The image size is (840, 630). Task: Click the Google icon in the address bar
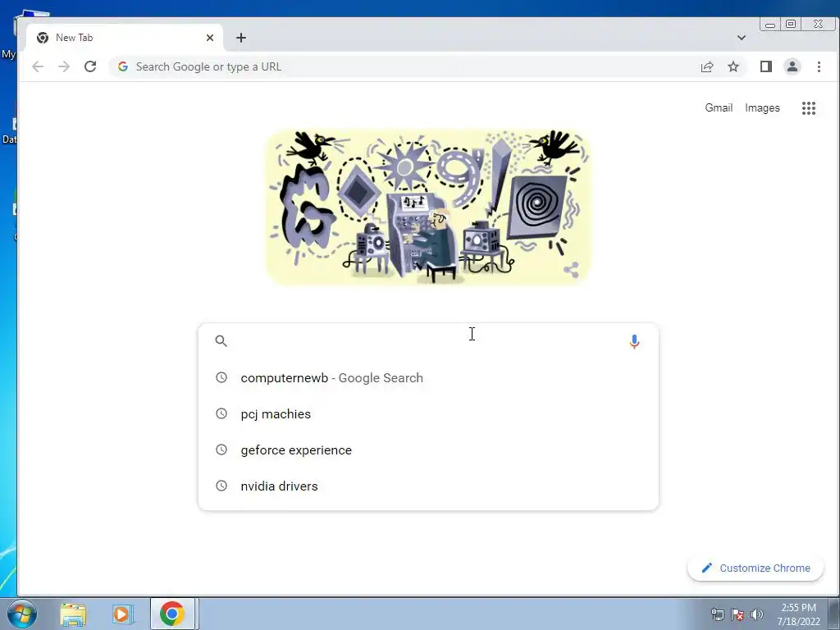pyautogui.click(x=123, y=66)
